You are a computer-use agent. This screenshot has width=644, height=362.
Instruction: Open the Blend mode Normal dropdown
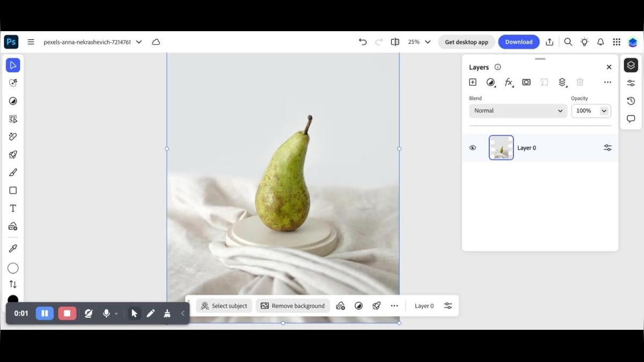(x=518, y=111)
